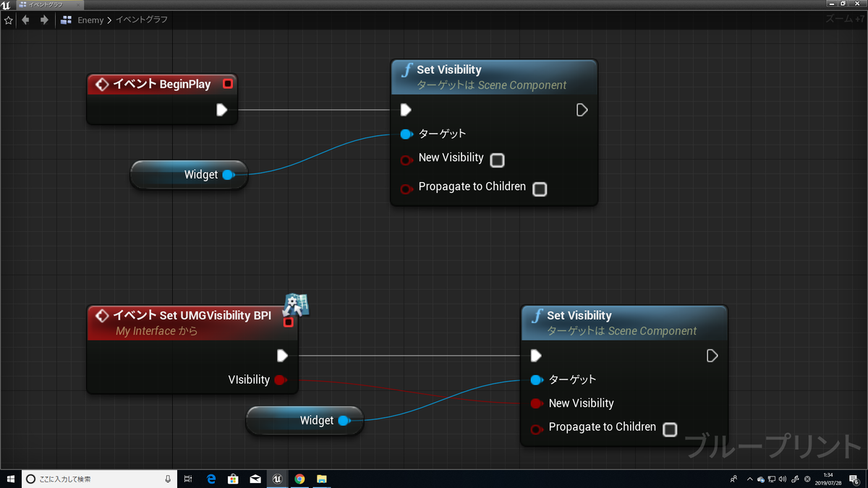Click the 'My Interface から' subtitle text

tap(156, 331)
